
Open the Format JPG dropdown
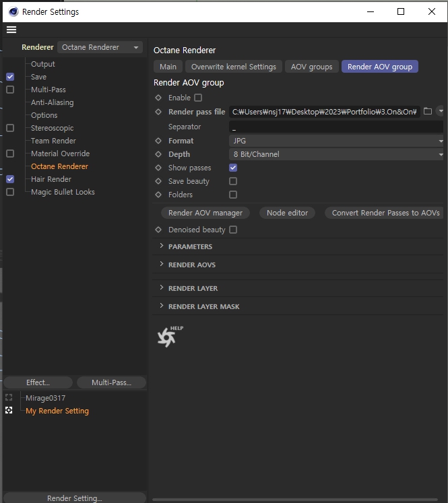click(336, 141)
